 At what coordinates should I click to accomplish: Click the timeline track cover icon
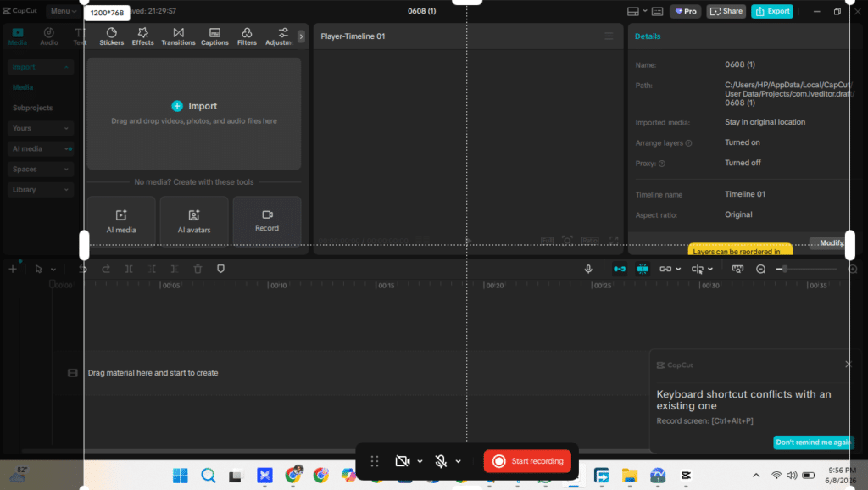[x=73, y=373]
